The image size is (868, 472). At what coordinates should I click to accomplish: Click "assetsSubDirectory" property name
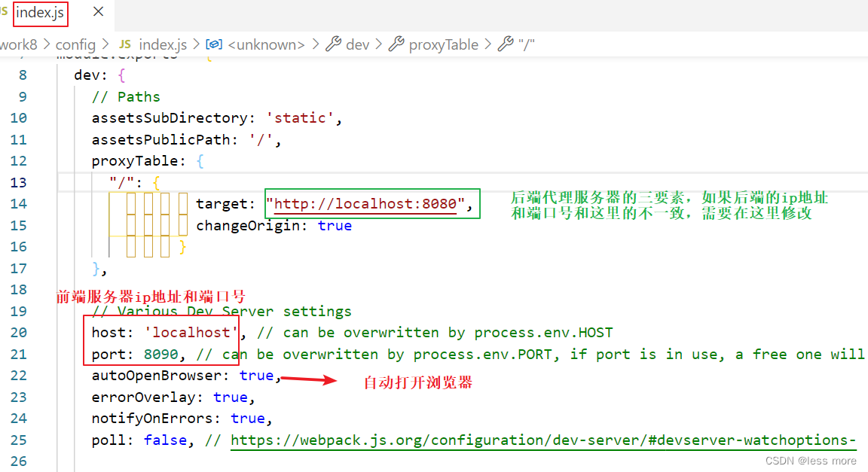coord(170,118)
